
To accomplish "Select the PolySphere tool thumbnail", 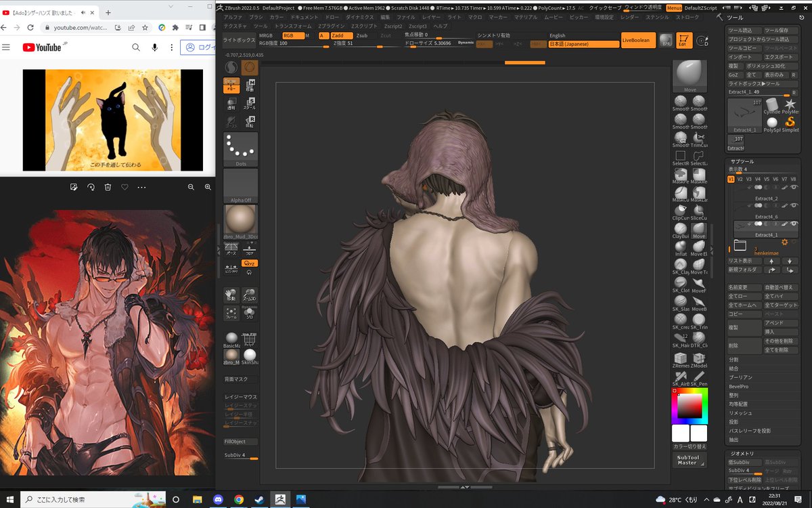I will [x=771, y=123].
